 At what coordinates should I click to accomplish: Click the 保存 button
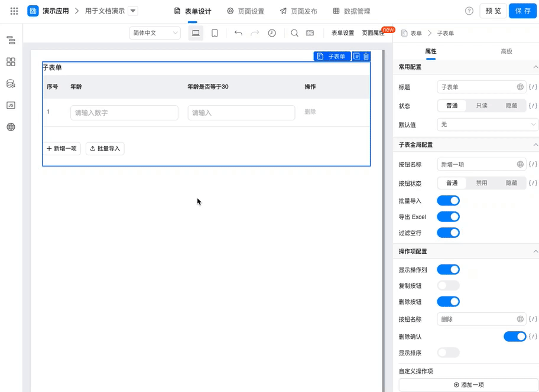522,11
